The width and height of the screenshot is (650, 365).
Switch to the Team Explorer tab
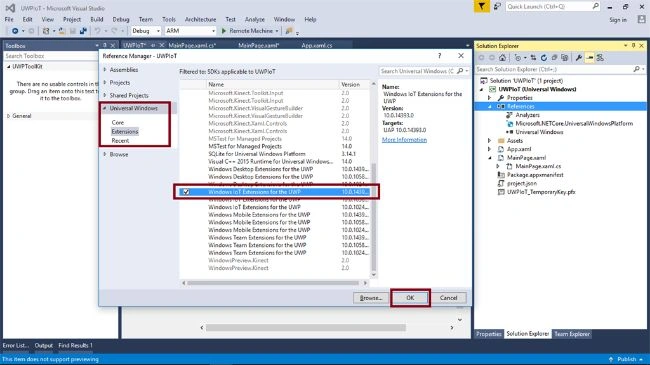pos(572,334)
